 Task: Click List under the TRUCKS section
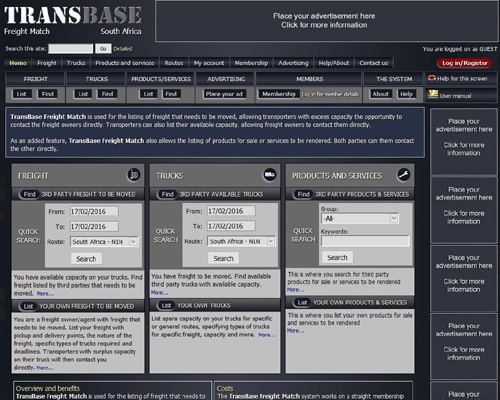tap(83, 94)
